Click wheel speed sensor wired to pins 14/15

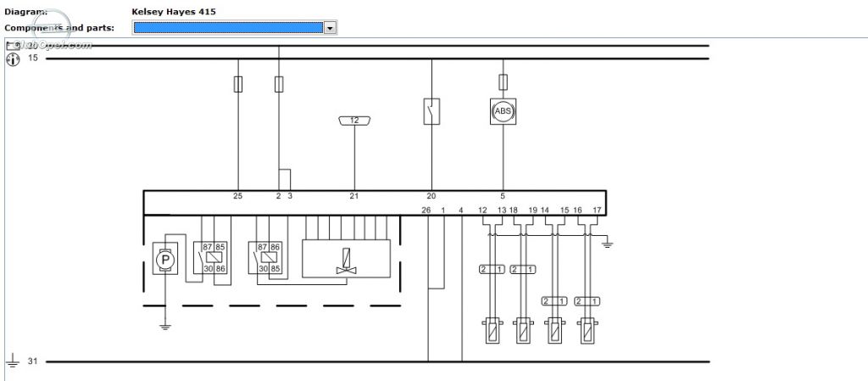pos(555,330)
